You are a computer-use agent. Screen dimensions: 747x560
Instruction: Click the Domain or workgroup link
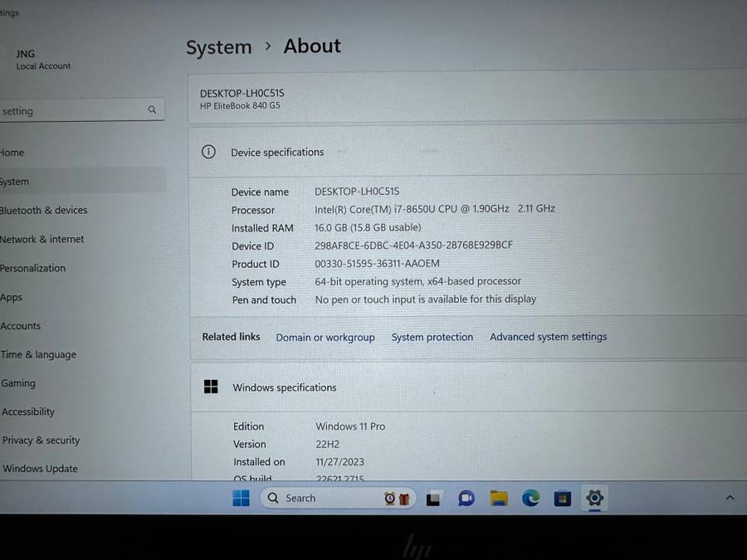[325, 338]
